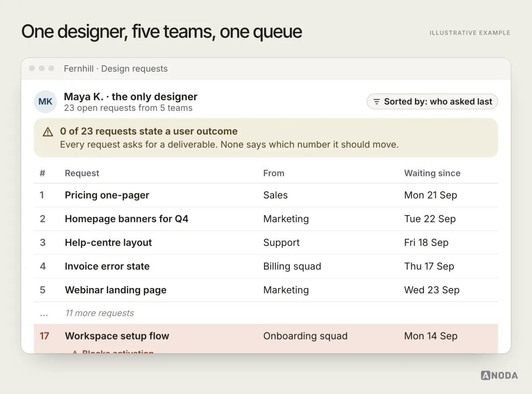The height and width of the screenshot is (394, 532).
Task: Open the 'Workspace setup flow' request
Action: (117, 336)
